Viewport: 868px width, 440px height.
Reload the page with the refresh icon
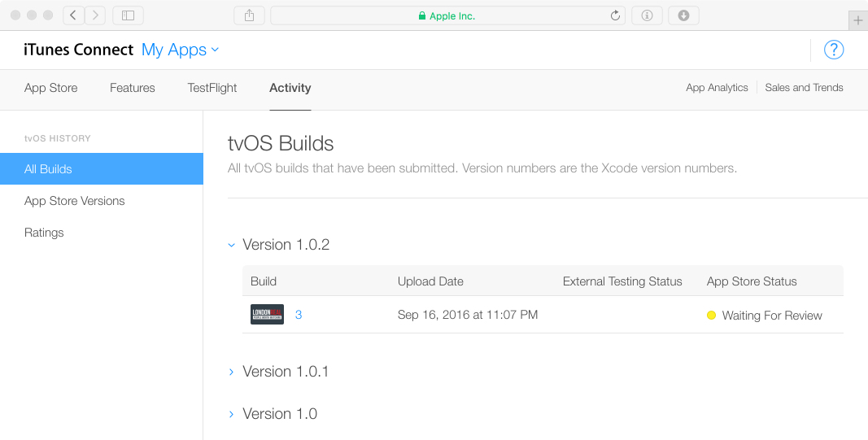tap(615, 15)
